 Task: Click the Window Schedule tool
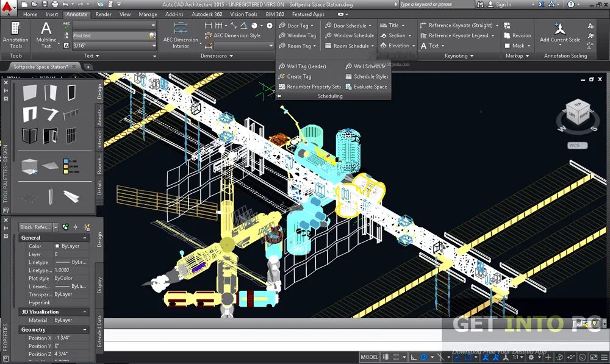click(350, 35)
